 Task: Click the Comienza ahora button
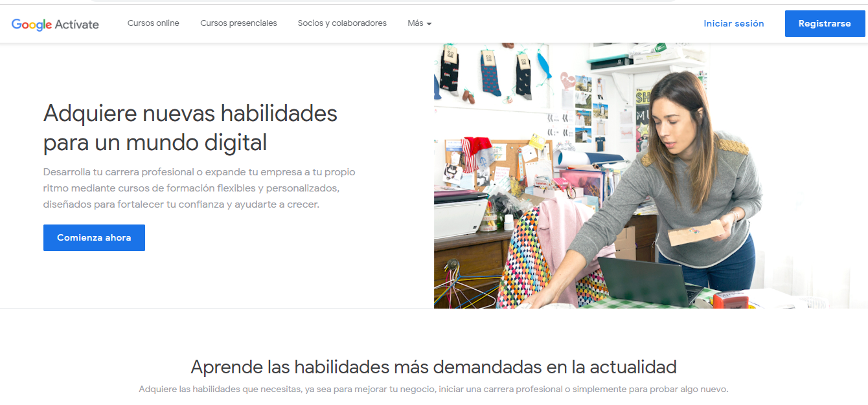click(94, 237)
